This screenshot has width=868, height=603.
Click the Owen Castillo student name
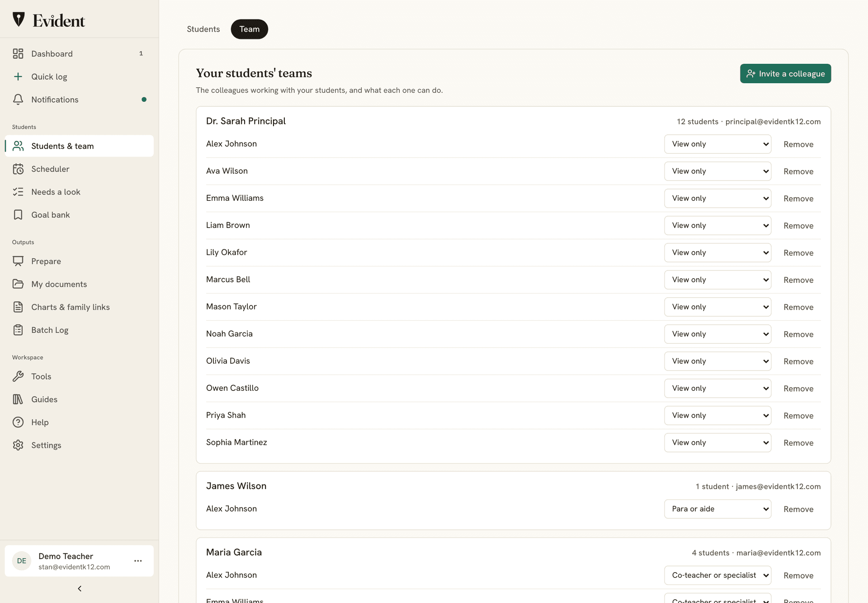tap(232, 388)
